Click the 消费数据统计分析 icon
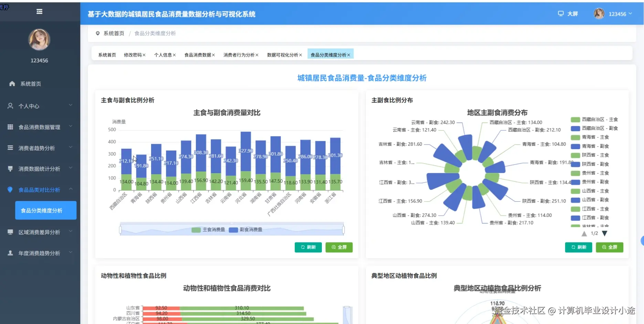Screen dimensions: 644x324 tap(10, 169)
